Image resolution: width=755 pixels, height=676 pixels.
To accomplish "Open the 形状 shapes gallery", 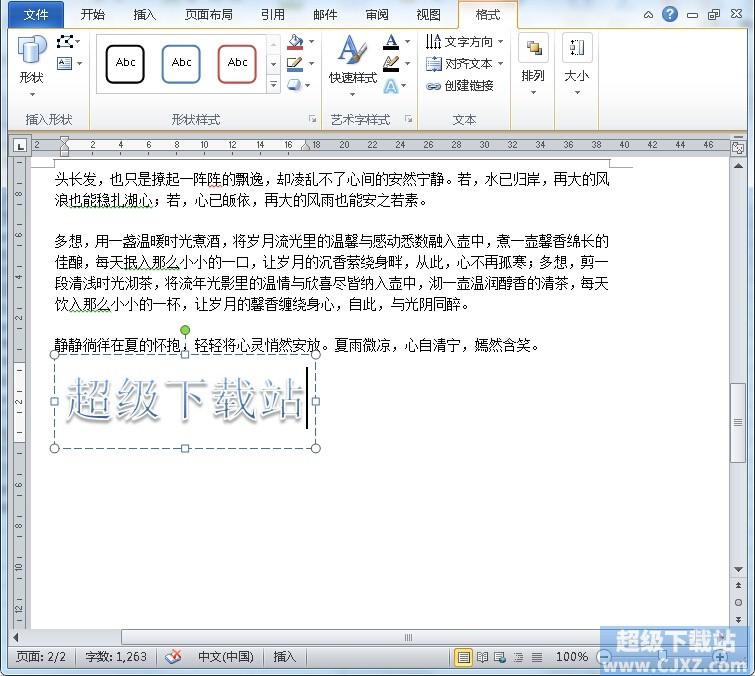I will [31, 62].
